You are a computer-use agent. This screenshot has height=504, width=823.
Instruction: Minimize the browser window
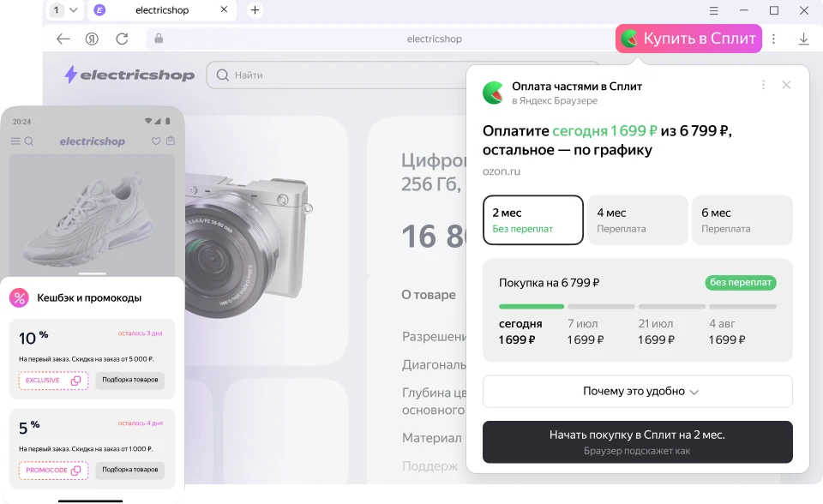(x=743, y=10)
